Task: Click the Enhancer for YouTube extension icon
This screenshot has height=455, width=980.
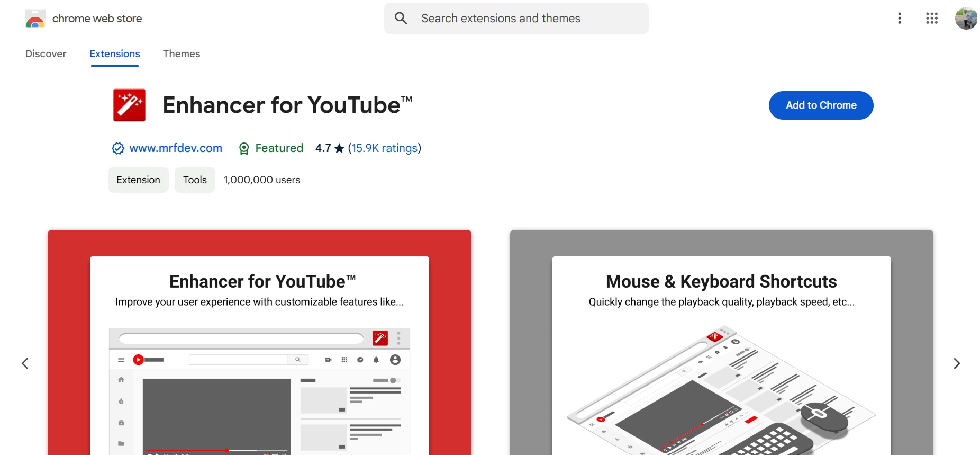Action: [x=129, y=105]
